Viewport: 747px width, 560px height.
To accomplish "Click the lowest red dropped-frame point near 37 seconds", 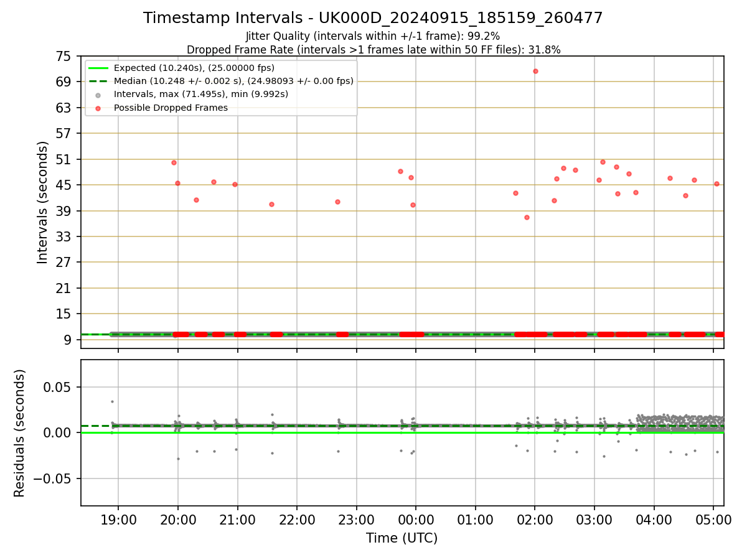I will (x=527, y=217).
